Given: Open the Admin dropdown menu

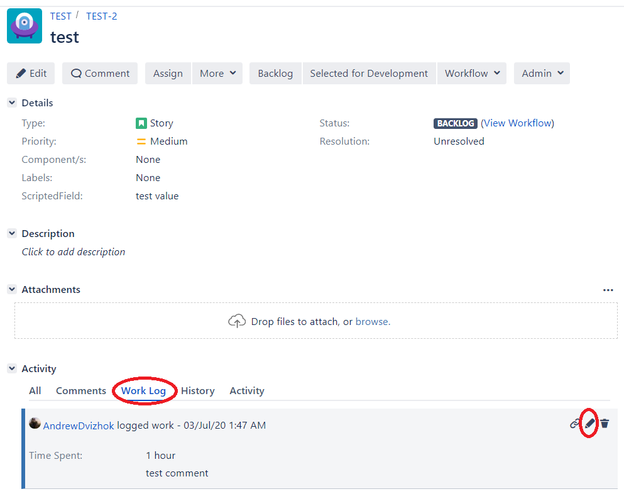Looking at the screenshot, I should 542,73.
